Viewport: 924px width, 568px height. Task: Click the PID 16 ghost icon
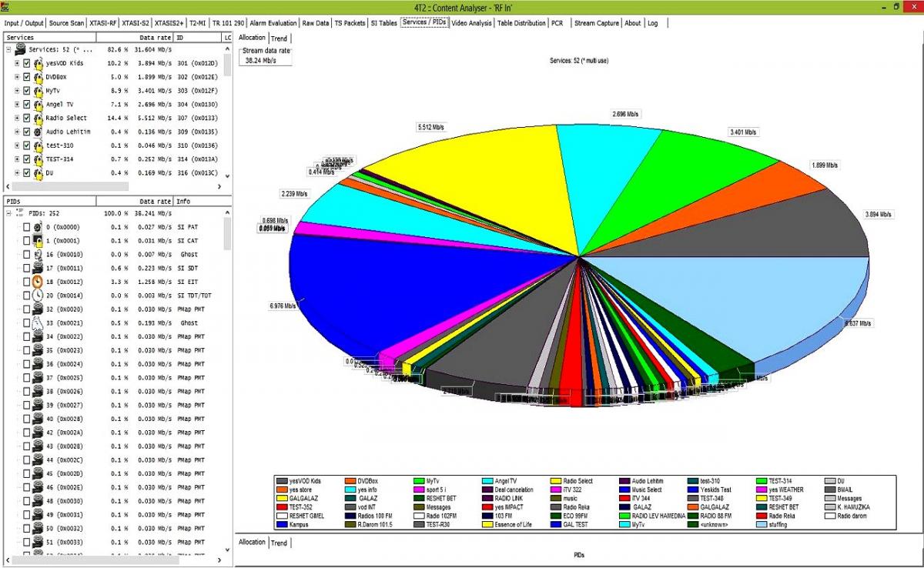click(x=38, y=255)
